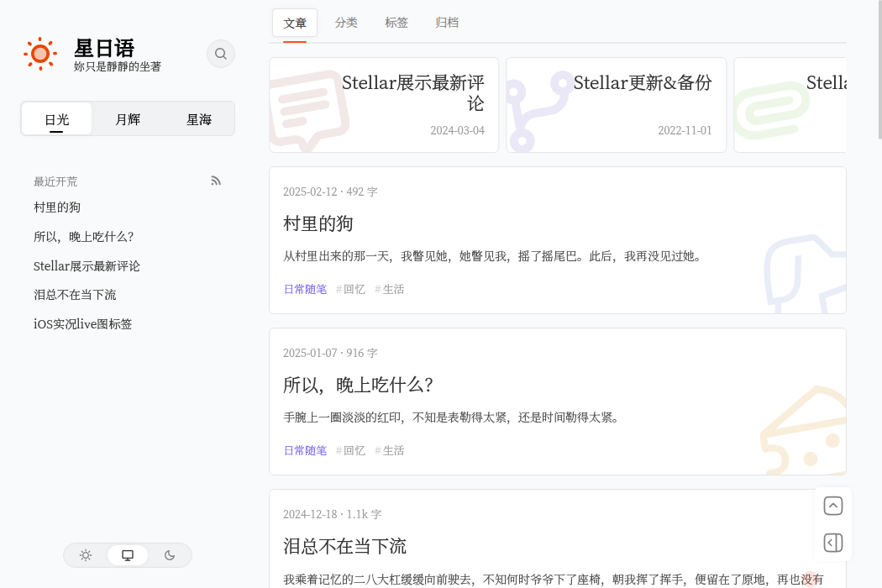
Task: Switch to the 分类 tab
Action: pos(346,23)
